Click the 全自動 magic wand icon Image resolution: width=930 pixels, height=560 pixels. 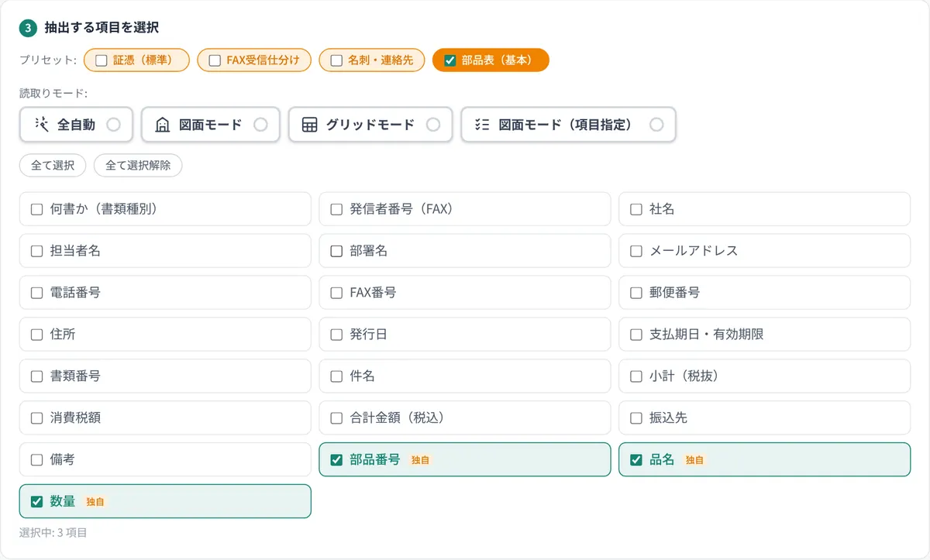[x=42, y=124]
